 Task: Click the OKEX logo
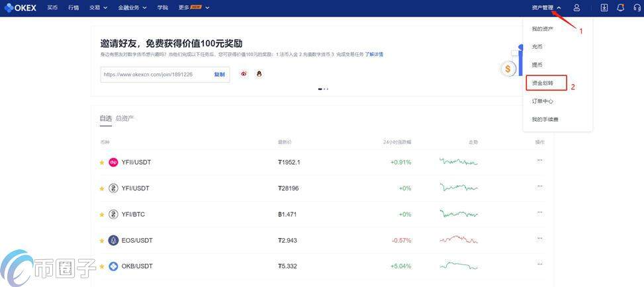point(20,7)
